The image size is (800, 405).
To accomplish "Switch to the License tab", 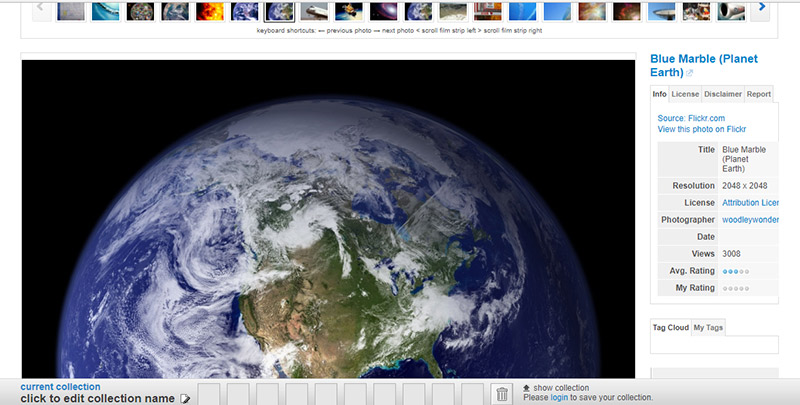I will click(685, 94).
